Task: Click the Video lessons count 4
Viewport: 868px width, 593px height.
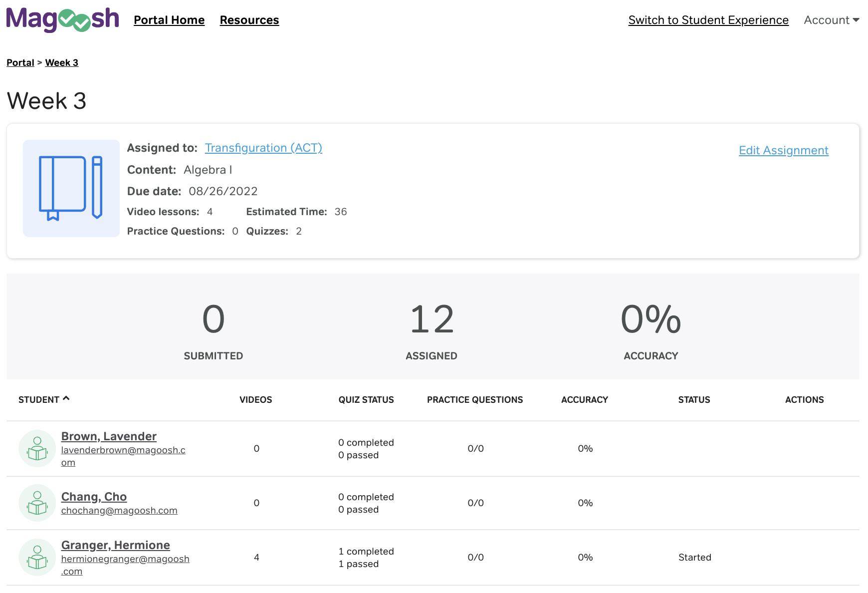Action: [x=210, y=212]
